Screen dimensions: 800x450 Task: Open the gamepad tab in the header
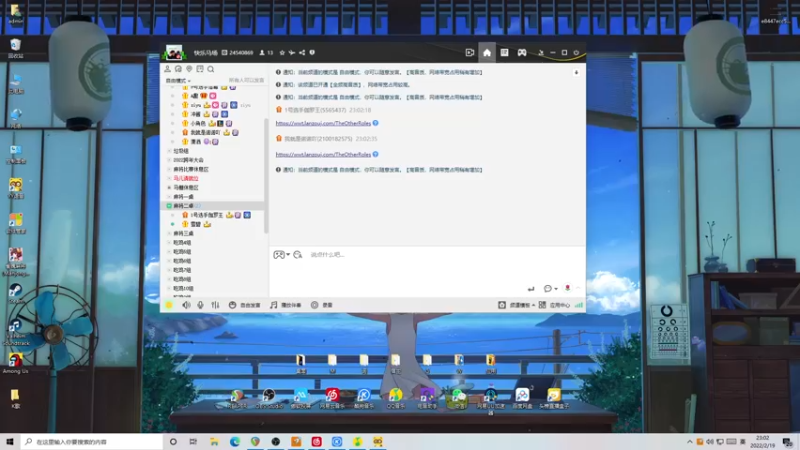(522, 53)
